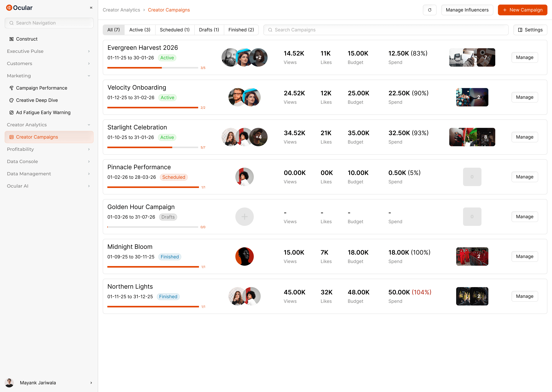Click Manage for Velocity Onboarding
The width and height of the screenshot is (552, 392).
524,97
